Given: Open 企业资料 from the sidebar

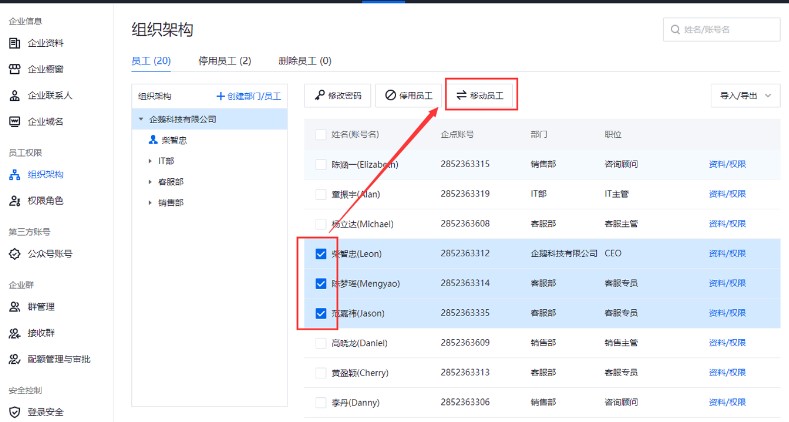Looking at the screenshot, I should pyautogui.click(x=45, y=43).
